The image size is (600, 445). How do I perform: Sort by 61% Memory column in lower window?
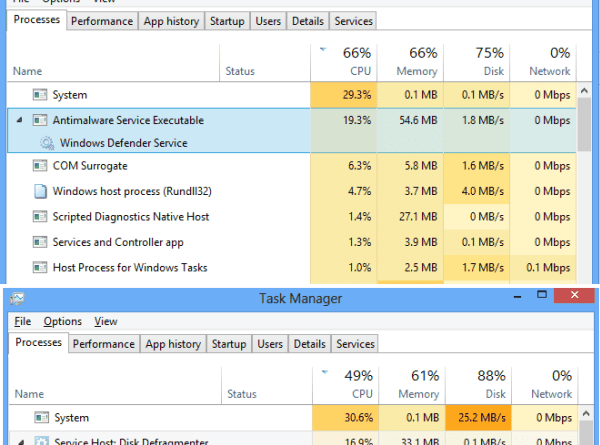[412, 385]
